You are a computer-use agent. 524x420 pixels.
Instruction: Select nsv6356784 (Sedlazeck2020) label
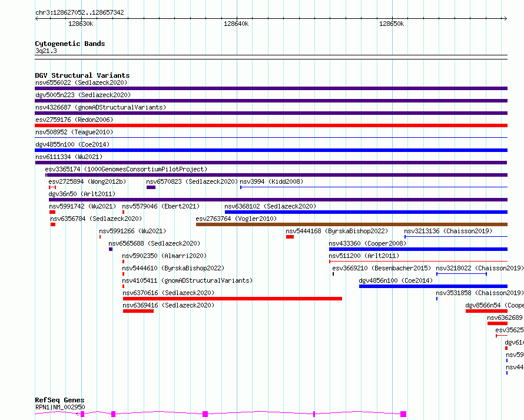pos(96,219)
